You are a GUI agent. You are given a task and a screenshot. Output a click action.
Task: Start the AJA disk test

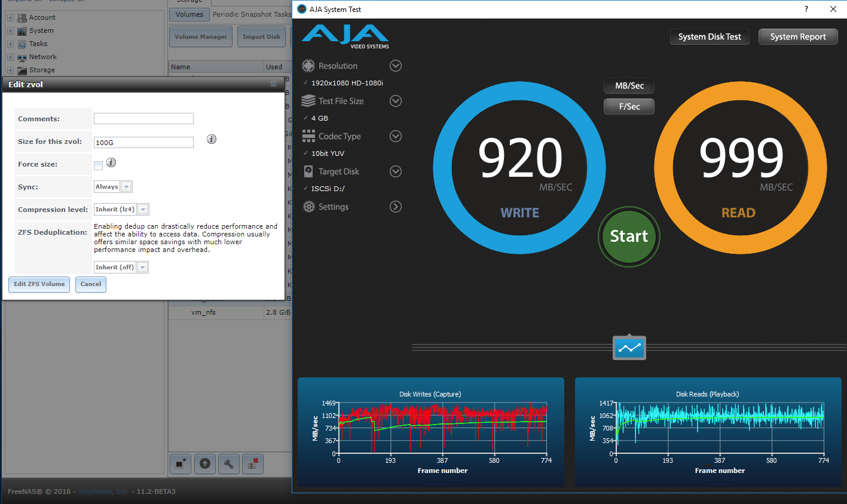629,236
